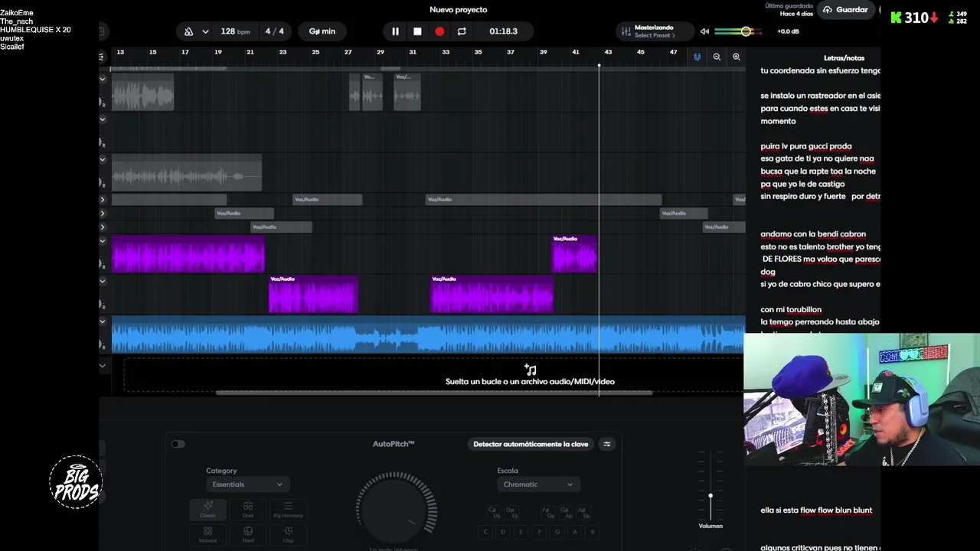980x551 pixels.
Task: Zoom in the timeline
Action: (x=737, y=57)
